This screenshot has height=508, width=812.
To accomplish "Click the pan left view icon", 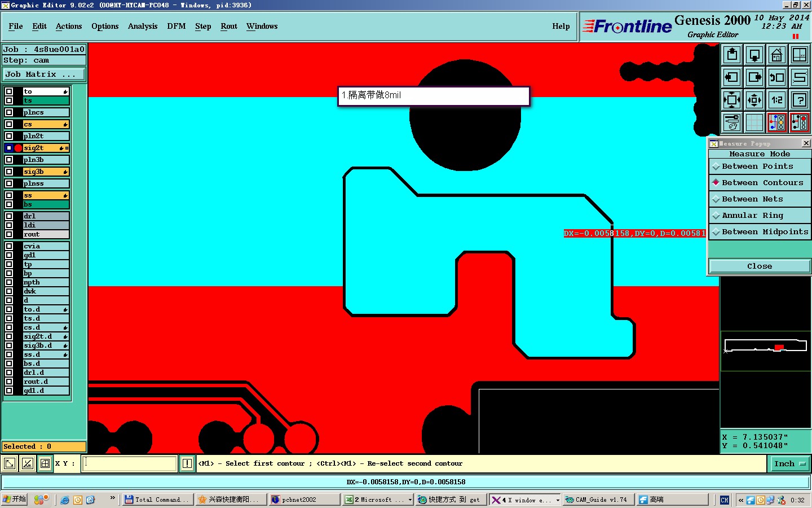I will tap(732, 77).
